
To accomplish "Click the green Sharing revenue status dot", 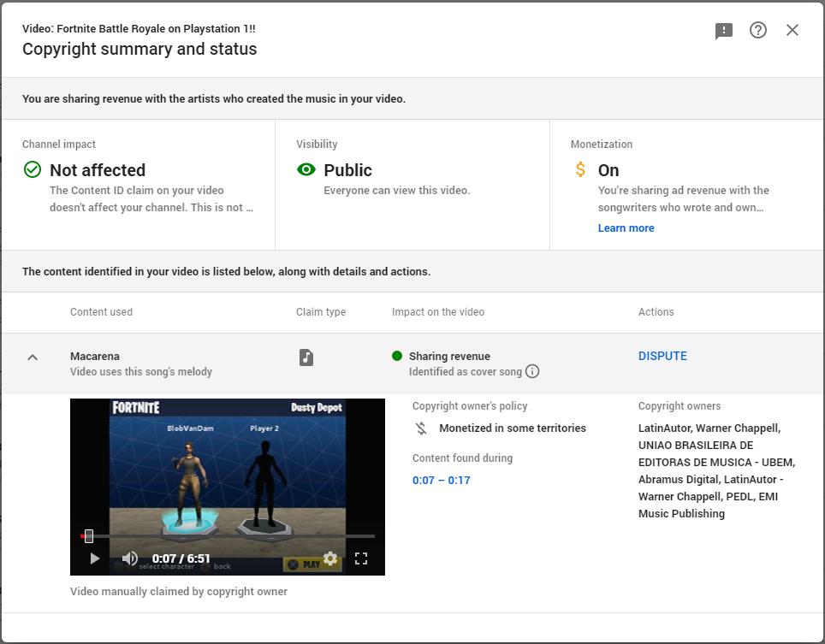I will tap(397, 356).
